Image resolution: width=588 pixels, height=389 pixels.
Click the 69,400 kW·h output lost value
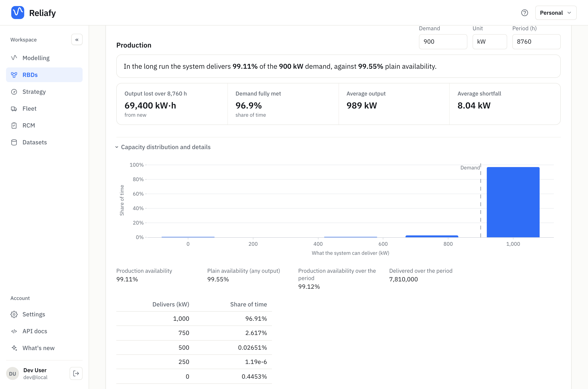(150, 106)
